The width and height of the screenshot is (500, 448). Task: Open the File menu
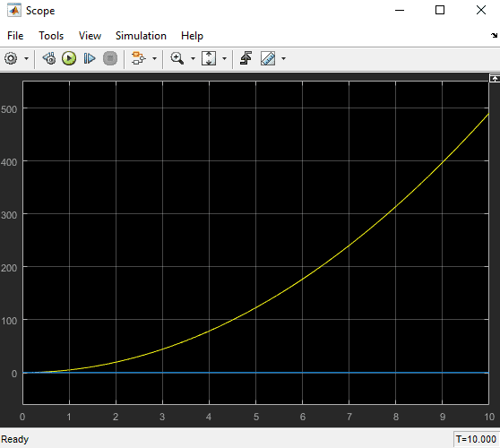tap(15, 36)
